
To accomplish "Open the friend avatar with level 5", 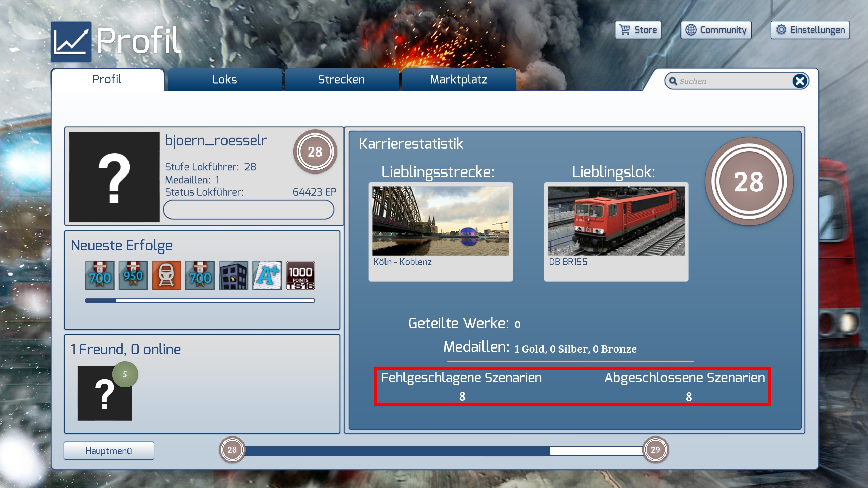I will click(104, 393).
